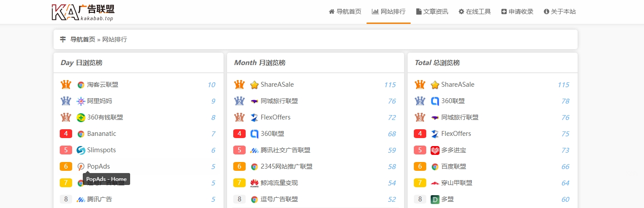Image resolution: width=644 pixels, height=208 pixels.
Task: Open the 穿山甲联盟 site link
Action: [x=457, y=183]
